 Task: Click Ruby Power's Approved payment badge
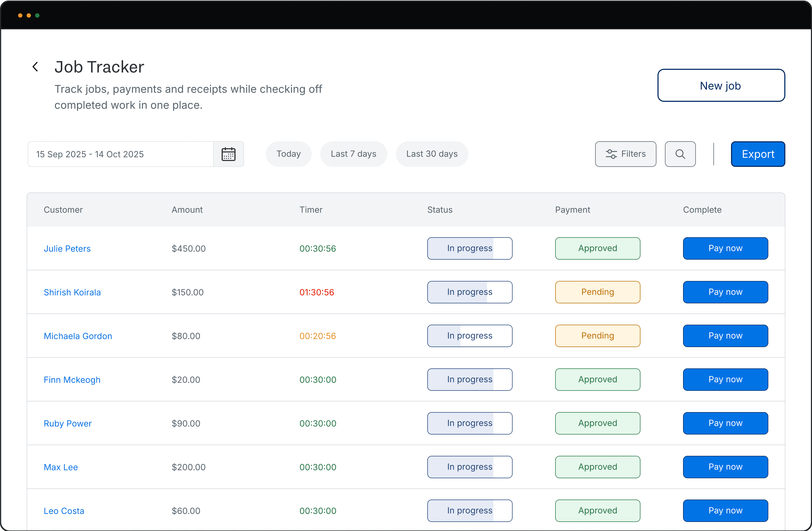click(x=597, y=423)
